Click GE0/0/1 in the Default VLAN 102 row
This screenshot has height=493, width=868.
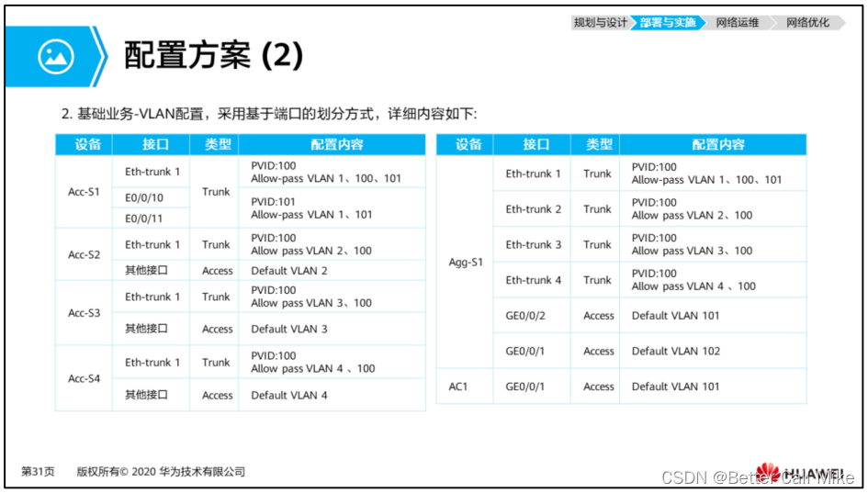tap(532, 351)
